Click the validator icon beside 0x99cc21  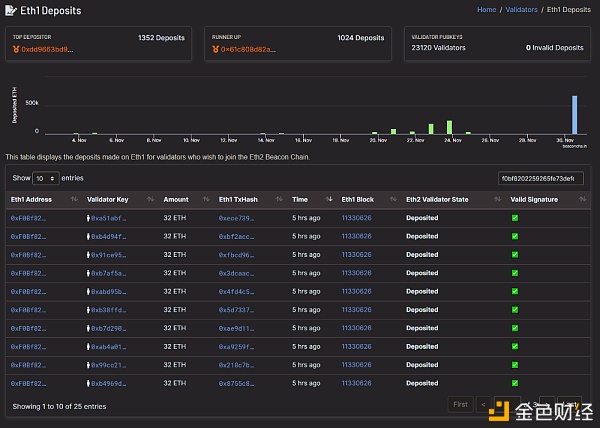pos(88,365)
